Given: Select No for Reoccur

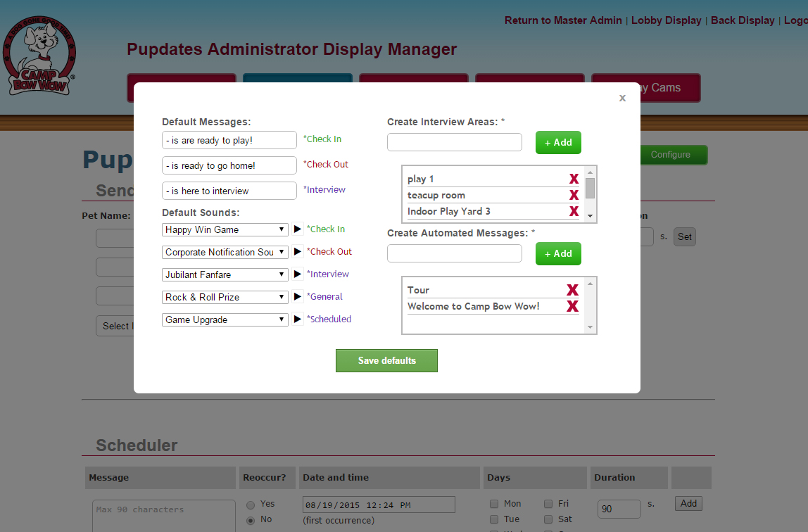Looking at the screenshot, I should (251, 520).
